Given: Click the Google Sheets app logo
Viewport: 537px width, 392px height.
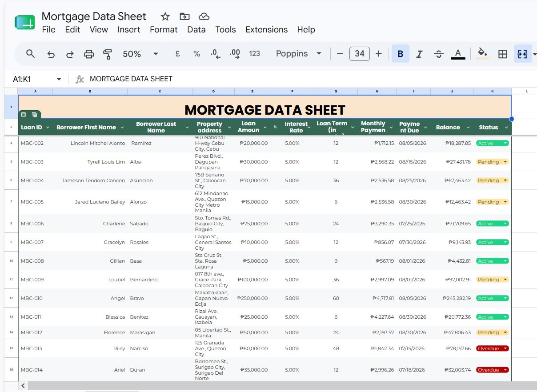Looking at the screenshot, I should [x=25, y=23].
